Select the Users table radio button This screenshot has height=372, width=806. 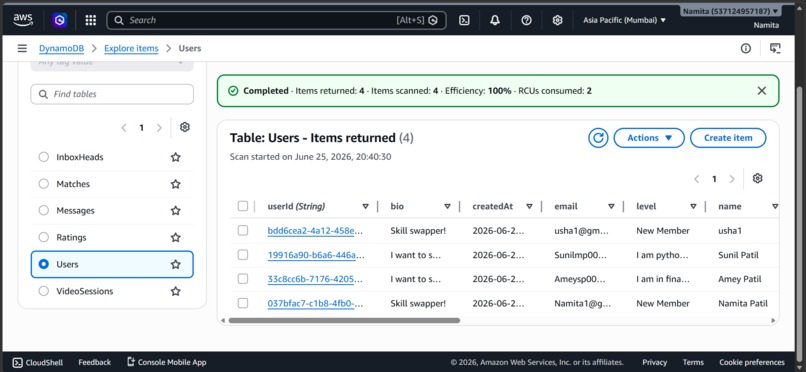click(44, 264)
